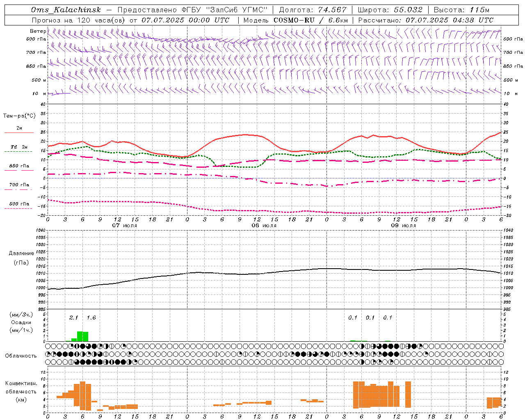Click the "09 июля" date label
This screenshot has height=420, width=525.
(404, 226)
